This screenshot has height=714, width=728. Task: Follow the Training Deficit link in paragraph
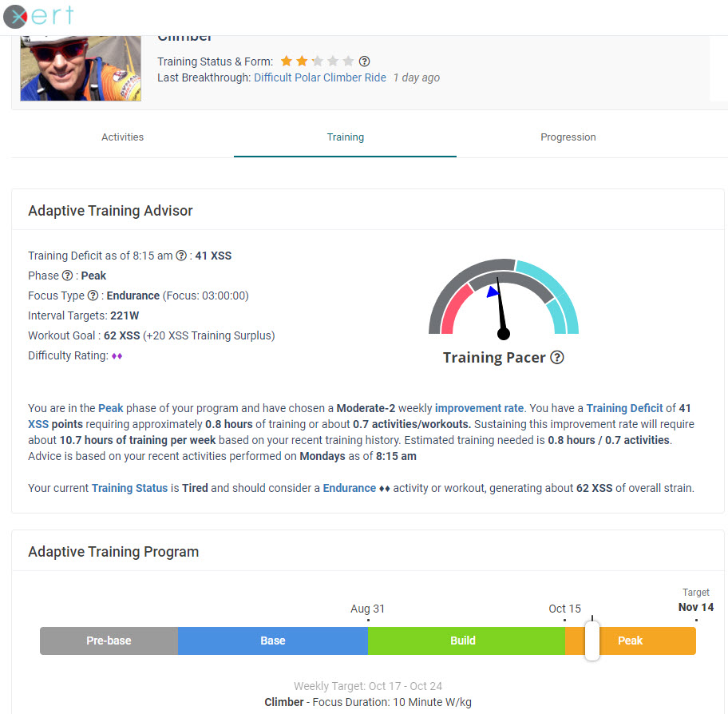(624, 407)
